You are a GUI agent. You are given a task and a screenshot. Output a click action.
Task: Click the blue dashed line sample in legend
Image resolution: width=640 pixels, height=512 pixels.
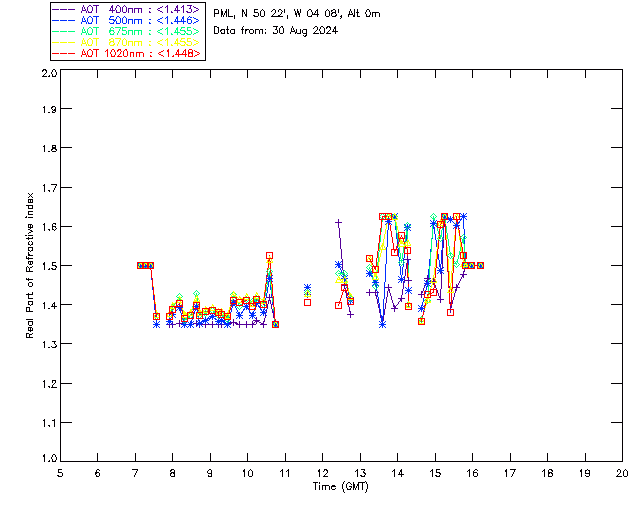(64, 20)
